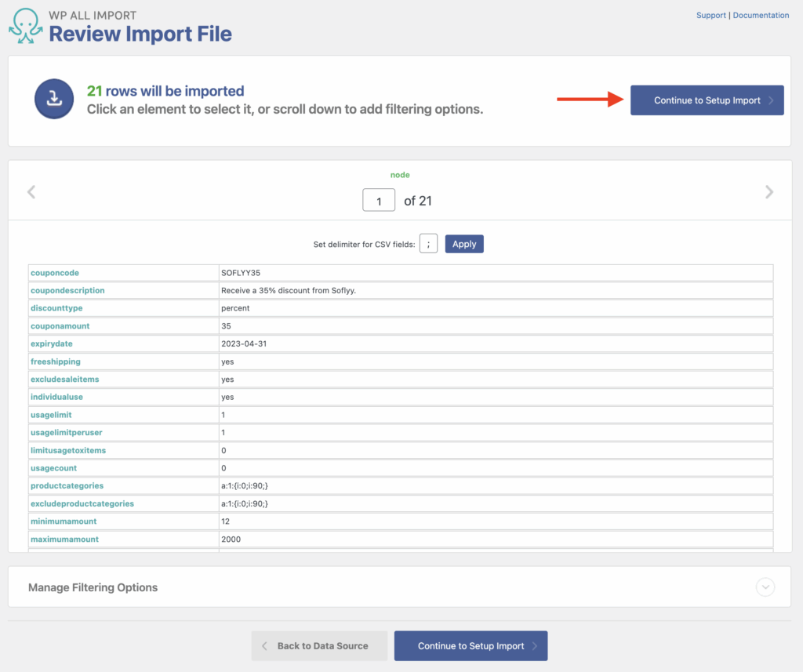
Task: Open the Support link
Action: (x=710, y=16)
